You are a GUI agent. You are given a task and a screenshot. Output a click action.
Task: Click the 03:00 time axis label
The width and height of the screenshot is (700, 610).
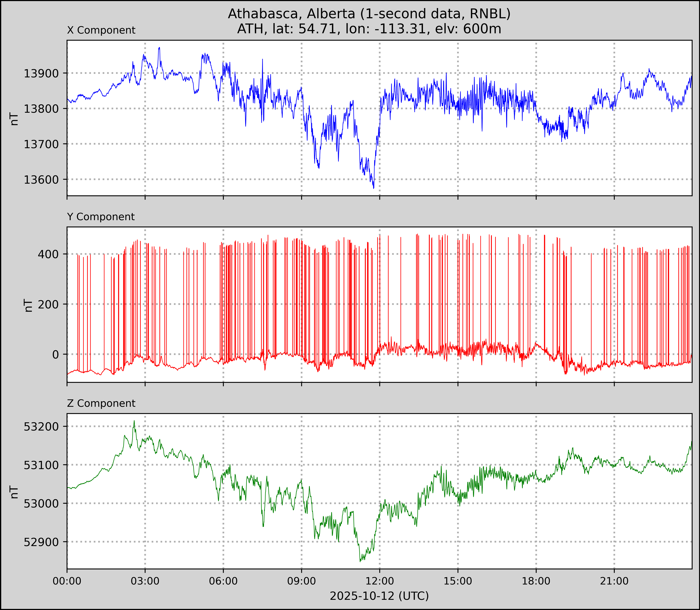145,581
